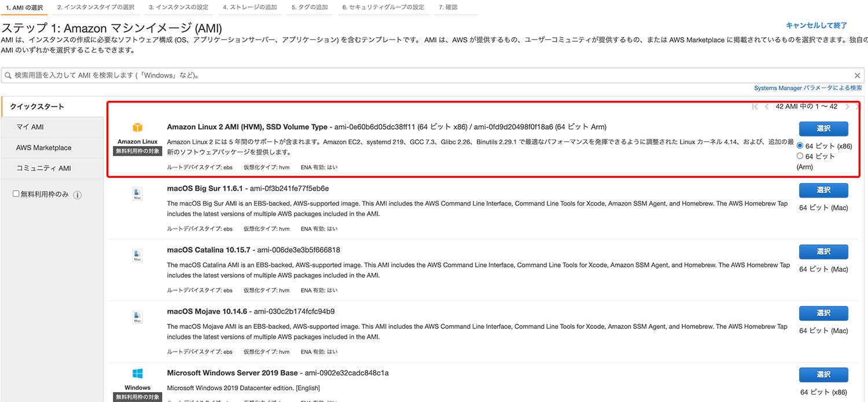Click the キャンセルして終了 link
868x402 pixels.
(816, 25)
